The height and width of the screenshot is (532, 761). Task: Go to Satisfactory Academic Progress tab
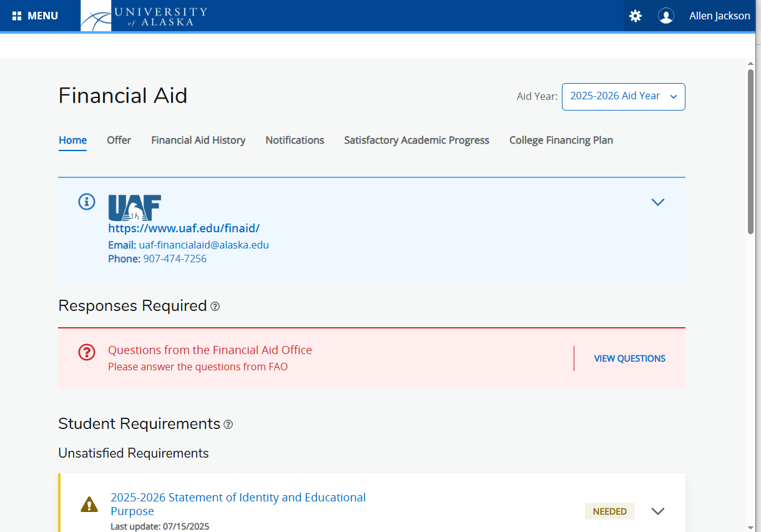(x=417, y=140)
